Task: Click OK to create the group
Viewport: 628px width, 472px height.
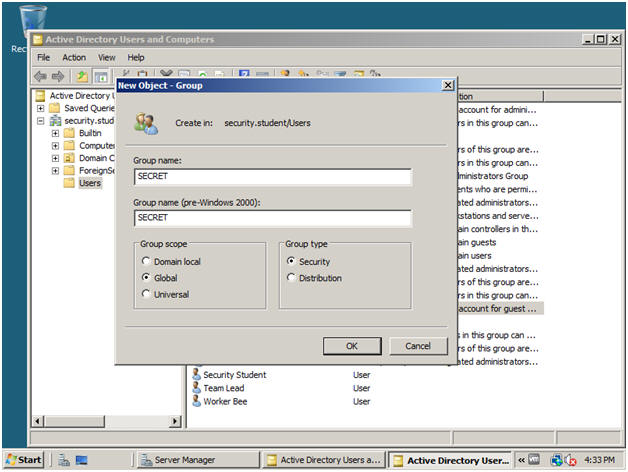Action: [x=352, y=346]
